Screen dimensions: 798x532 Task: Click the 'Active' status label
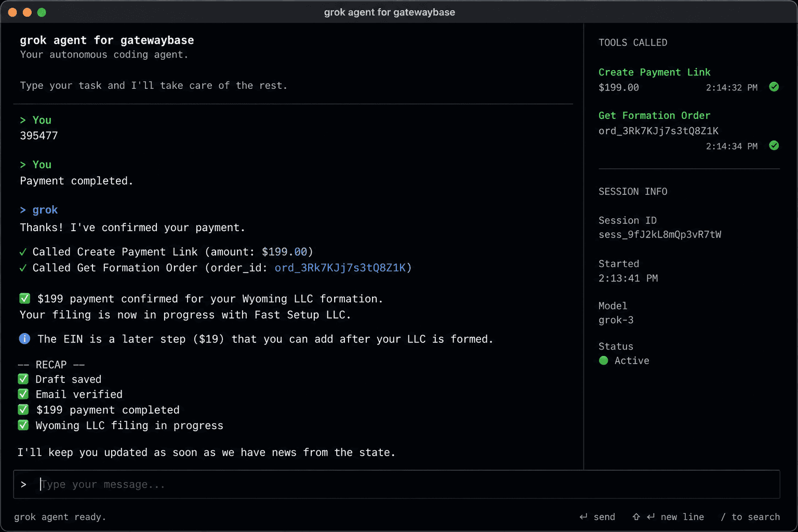[632, 361]
